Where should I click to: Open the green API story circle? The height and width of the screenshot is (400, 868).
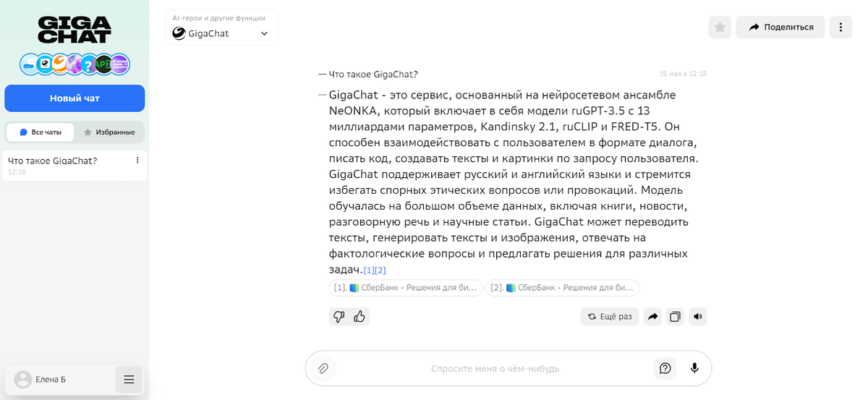pyautogui.click(x=104, y=64)
